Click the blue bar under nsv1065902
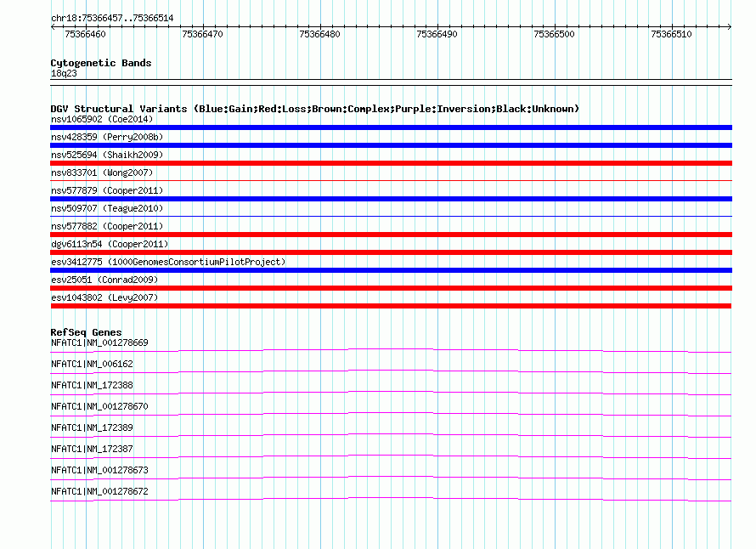This screenshot has width=756, height=549. point(391,127)
